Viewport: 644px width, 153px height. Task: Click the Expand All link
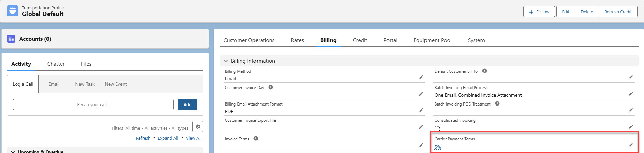tap(168, 138)
